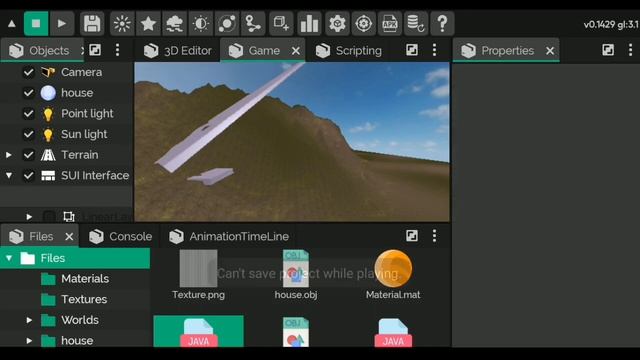The width and height of the screenshot is (640, 360).
Task: Select the Point light object
Action: click(x=87, y=113)
